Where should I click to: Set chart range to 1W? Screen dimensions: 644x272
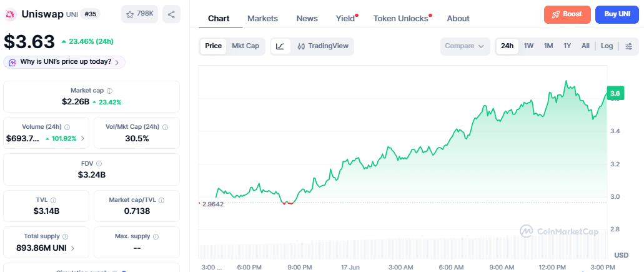pyautogui.click(x=528, y=46)
